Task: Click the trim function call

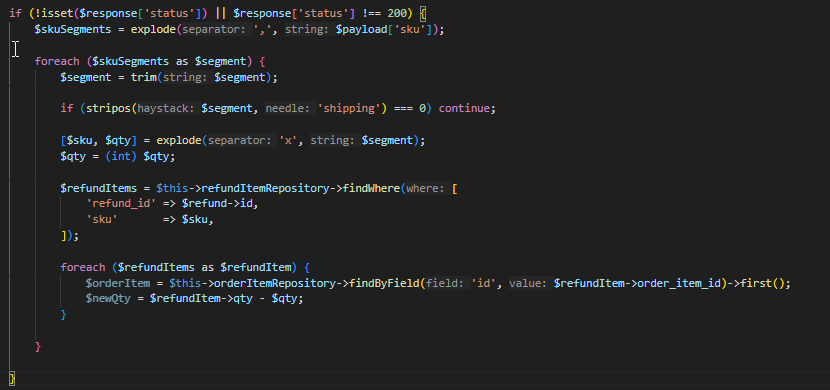Action: [144, 77]
